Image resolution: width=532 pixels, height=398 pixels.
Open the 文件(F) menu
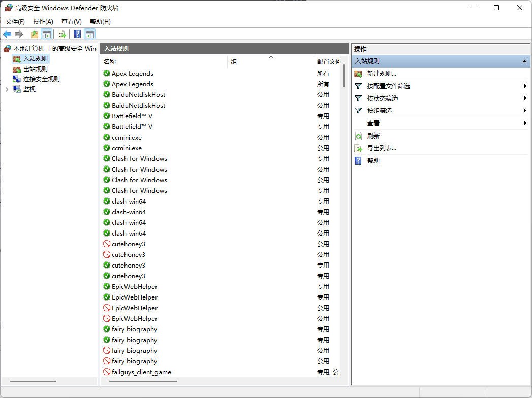(x=15, y=22)
